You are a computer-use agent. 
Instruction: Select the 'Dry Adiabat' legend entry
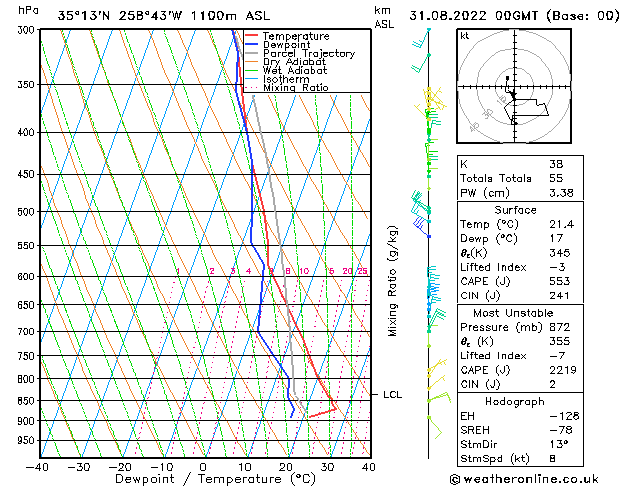294,62
